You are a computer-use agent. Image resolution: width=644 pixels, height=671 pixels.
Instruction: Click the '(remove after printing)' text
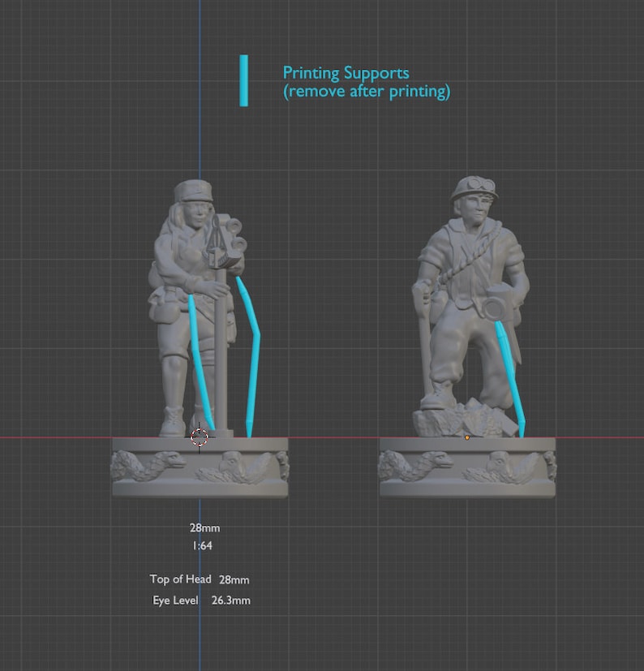coord(367,92)
